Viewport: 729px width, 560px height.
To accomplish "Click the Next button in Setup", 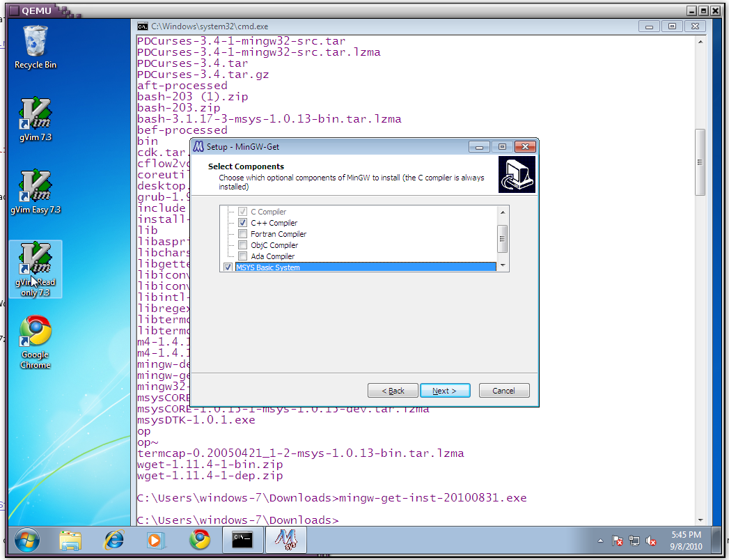I will coord(445,391).
